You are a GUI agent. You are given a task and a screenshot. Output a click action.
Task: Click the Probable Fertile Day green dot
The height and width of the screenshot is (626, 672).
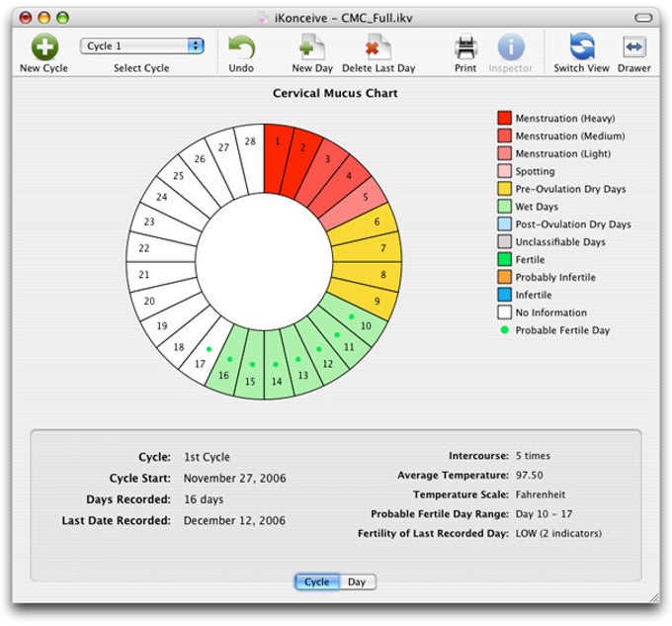[x=504, y=329]
